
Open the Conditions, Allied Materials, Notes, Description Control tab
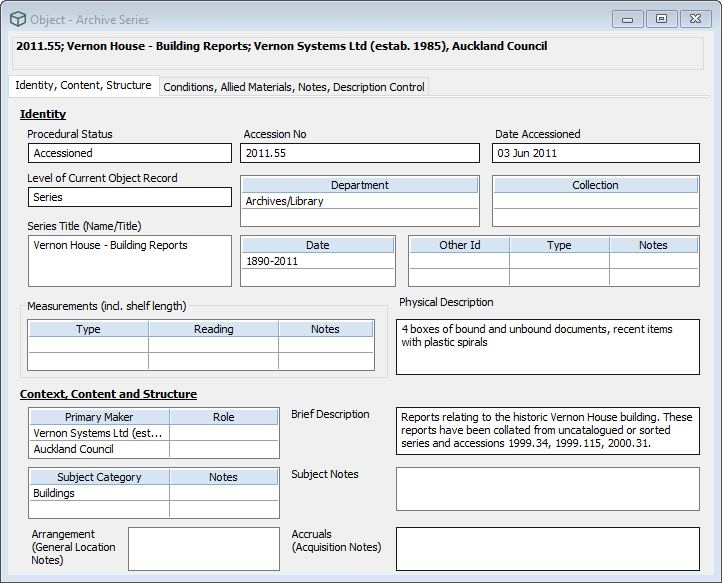294,87
